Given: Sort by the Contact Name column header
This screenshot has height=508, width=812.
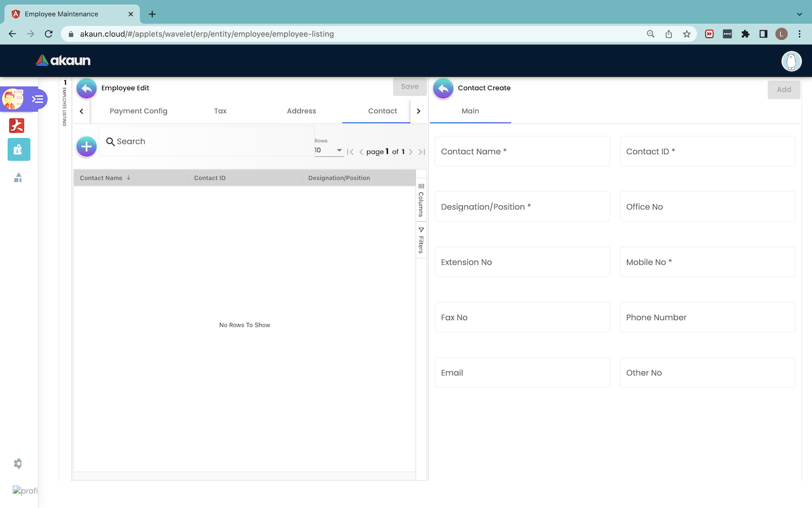Looking at the screenshot, I should [x=101, y=178].
